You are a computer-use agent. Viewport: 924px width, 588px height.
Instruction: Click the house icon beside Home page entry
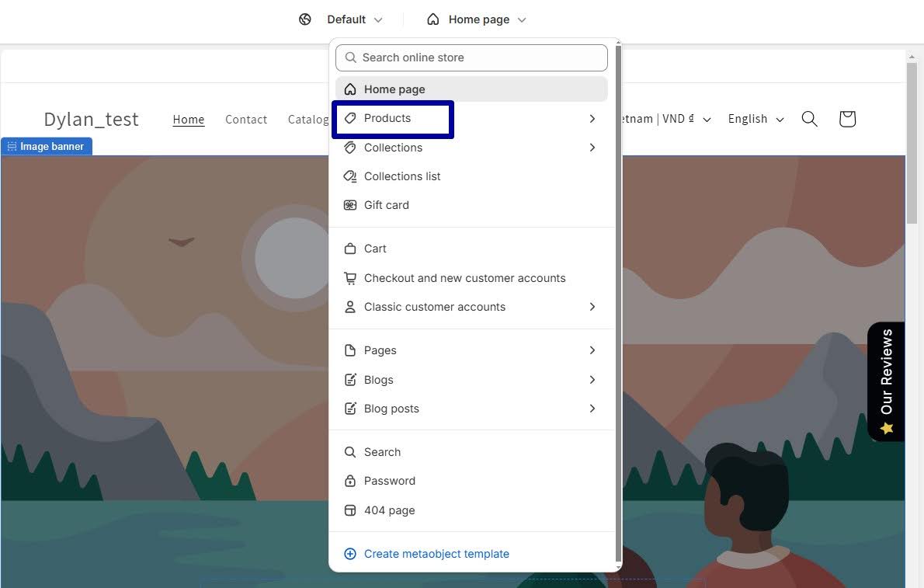(350, 89)
